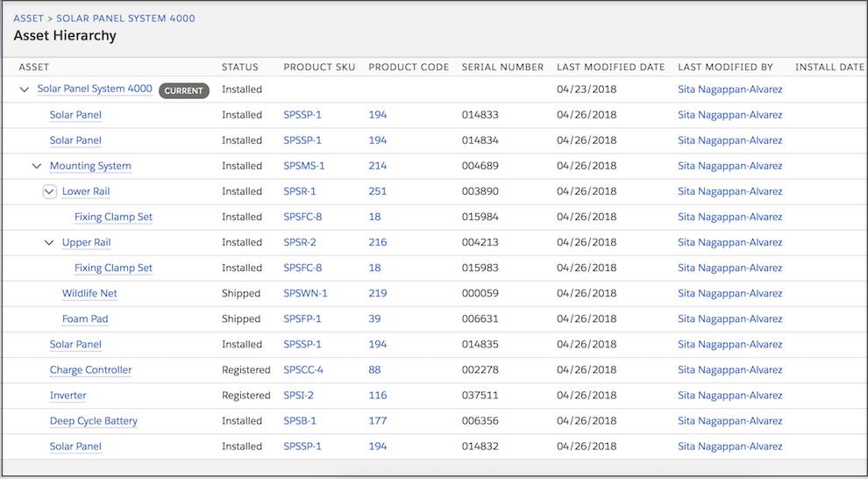
Task: Select serial number 037511
Action: [x=480, y=395]
